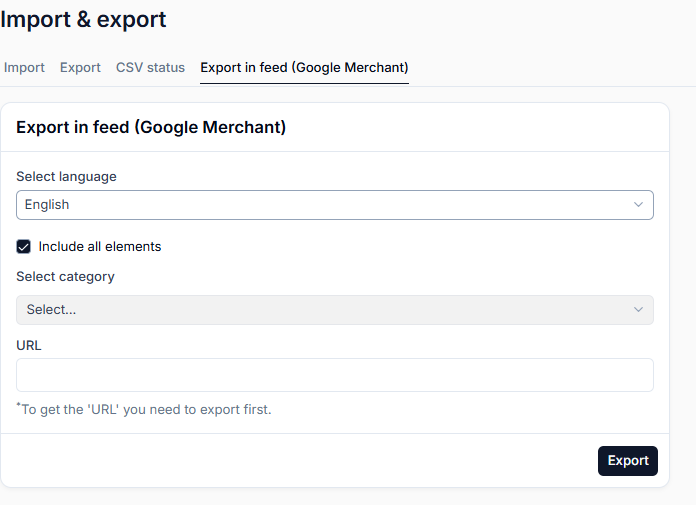Click the chevron icon in the language selector
Image resolution: width=696 pixels, height=505 pixels.
[638, 205]
